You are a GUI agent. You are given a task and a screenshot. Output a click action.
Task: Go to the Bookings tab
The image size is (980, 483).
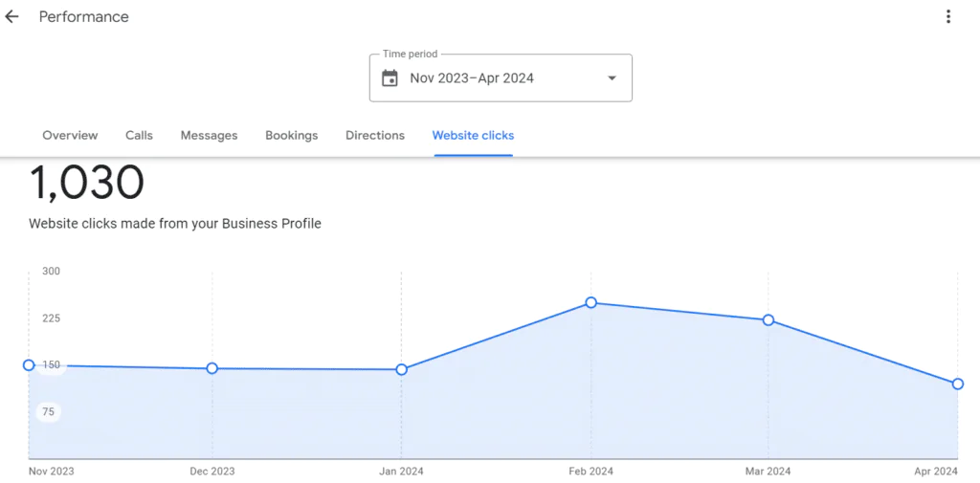click(291, 136)
